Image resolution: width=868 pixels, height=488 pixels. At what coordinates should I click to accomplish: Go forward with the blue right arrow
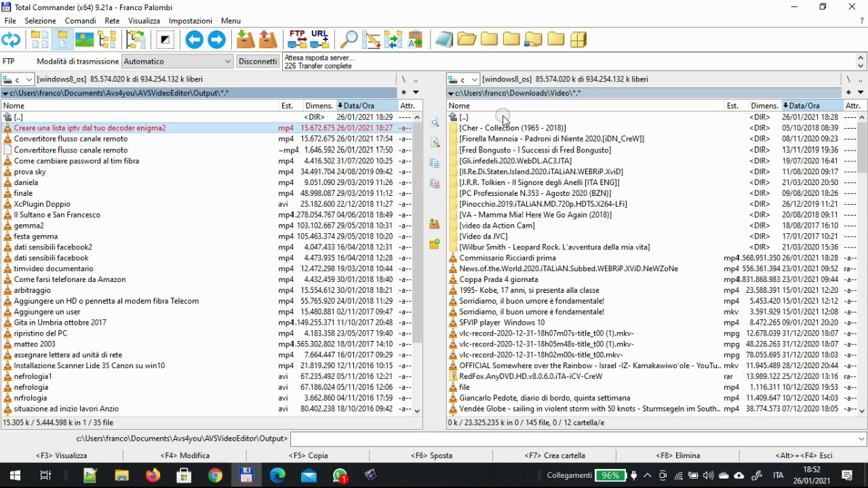point(216,40)
